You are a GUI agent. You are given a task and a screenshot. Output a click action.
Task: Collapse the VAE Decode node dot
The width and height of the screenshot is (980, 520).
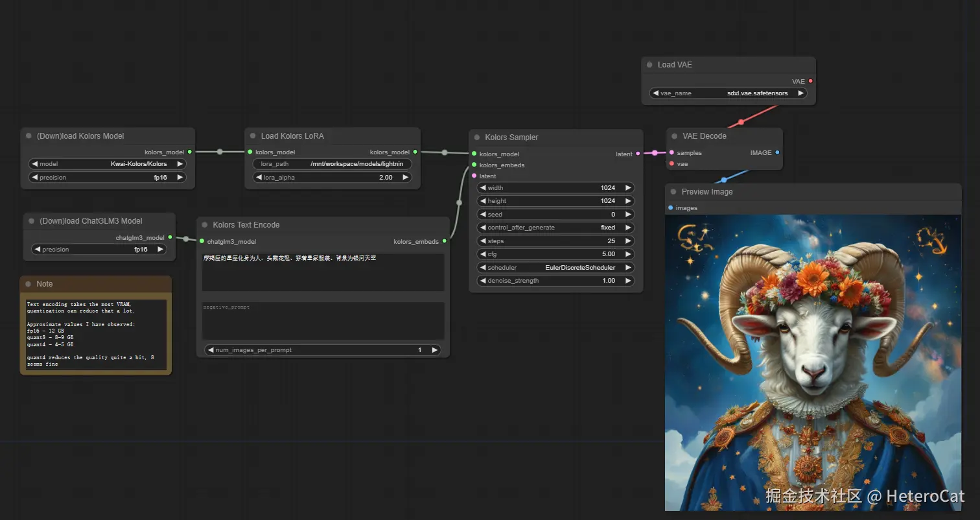pyautogui.click(x=674, y=136)
